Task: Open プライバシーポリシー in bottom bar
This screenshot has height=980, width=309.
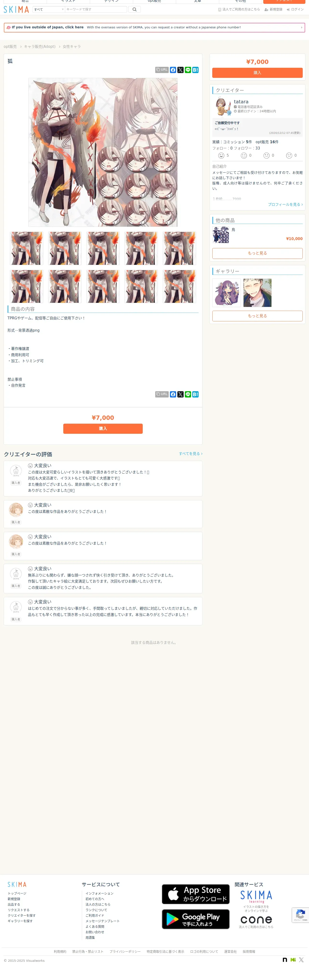Action: coord(125,951)
